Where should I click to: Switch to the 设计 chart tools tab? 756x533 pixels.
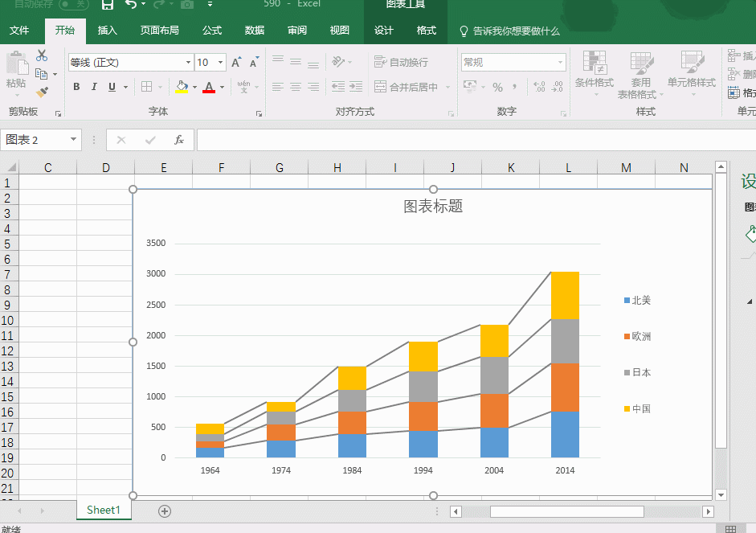tap(384, 31)
